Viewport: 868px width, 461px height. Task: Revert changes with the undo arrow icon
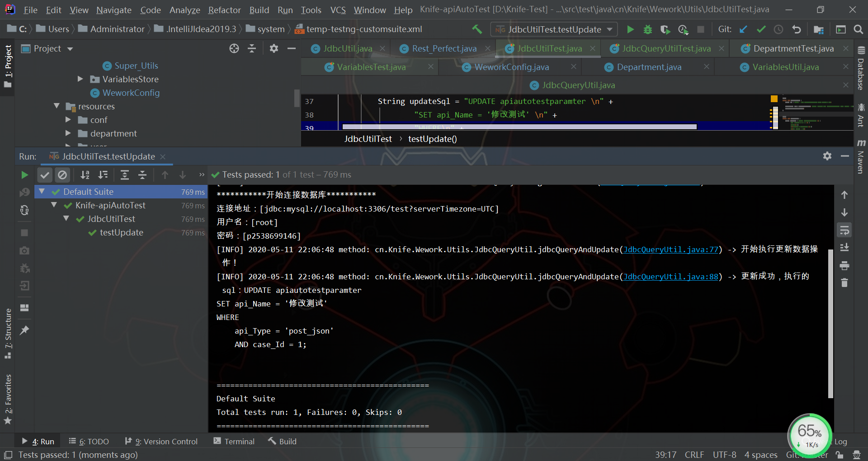(796, 29)
